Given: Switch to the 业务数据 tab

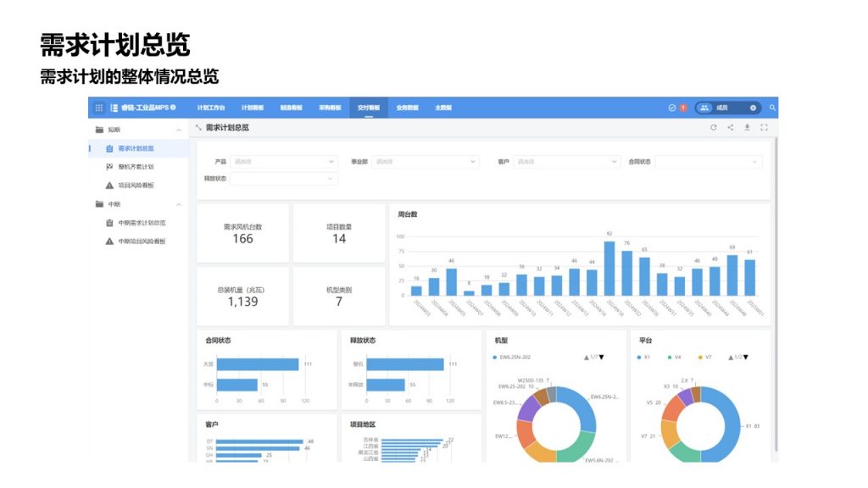Looking at the screenshot, I should (408, 108).
